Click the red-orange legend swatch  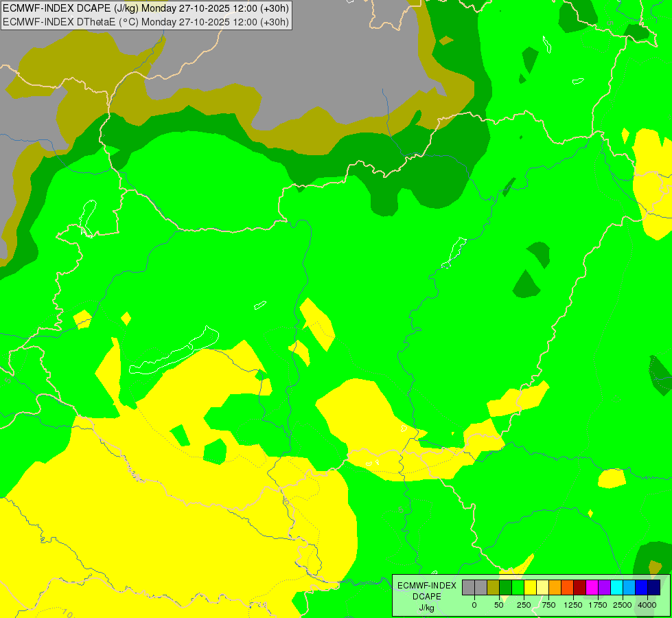(x=568, y=587)
